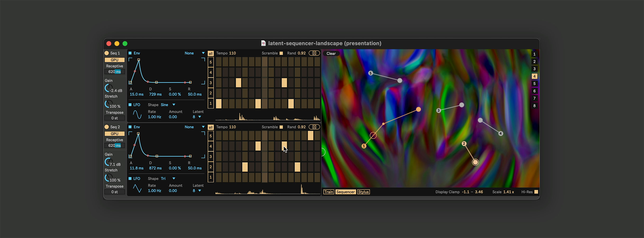Click the Seq 2 LFO triangle waveform icon

137,188
